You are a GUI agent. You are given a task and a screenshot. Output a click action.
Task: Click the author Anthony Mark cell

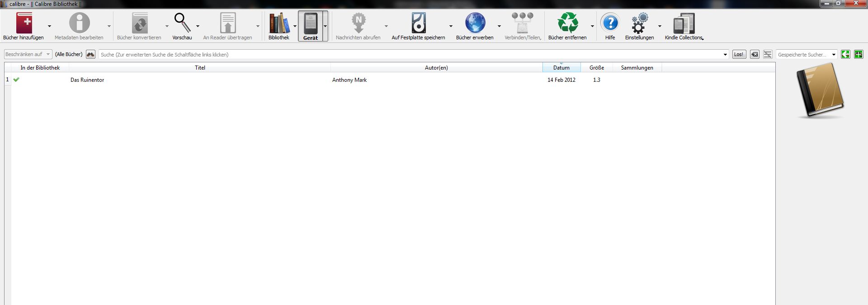(349, 80)
